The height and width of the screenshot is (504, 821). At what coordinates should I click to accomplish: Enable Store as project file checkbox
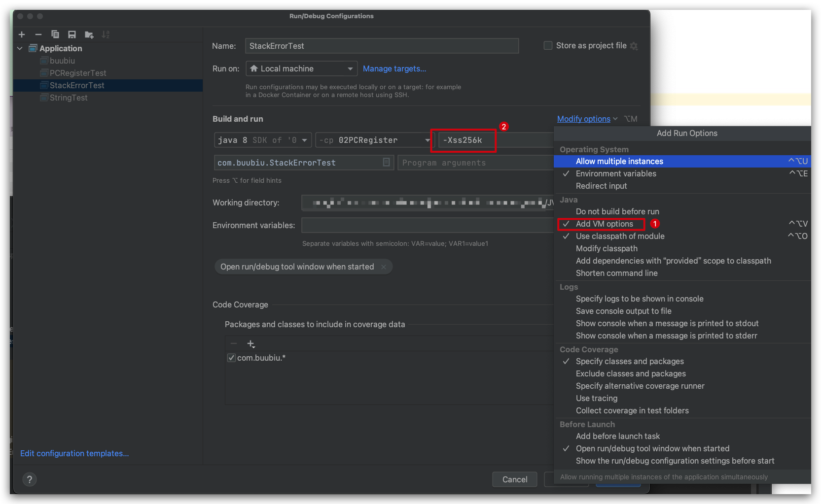[x=548, y=46]
